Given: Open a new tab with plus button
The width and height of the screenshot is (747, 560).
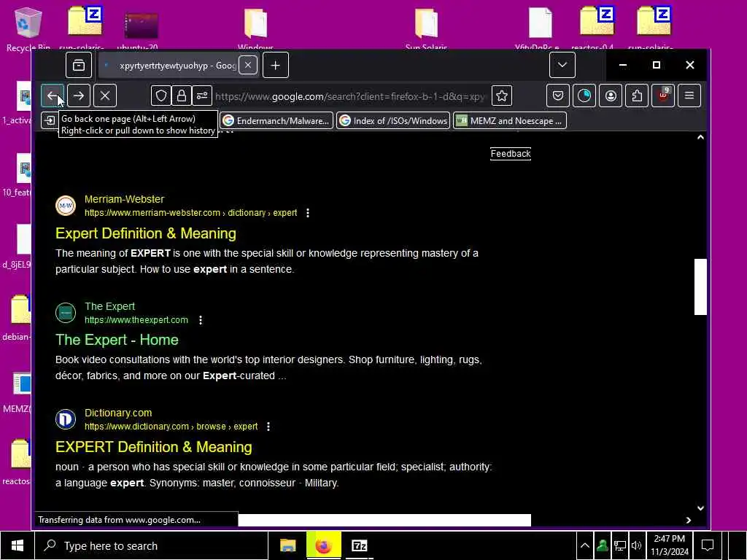Looking at the screenshot, I should (x=275, y=65).
